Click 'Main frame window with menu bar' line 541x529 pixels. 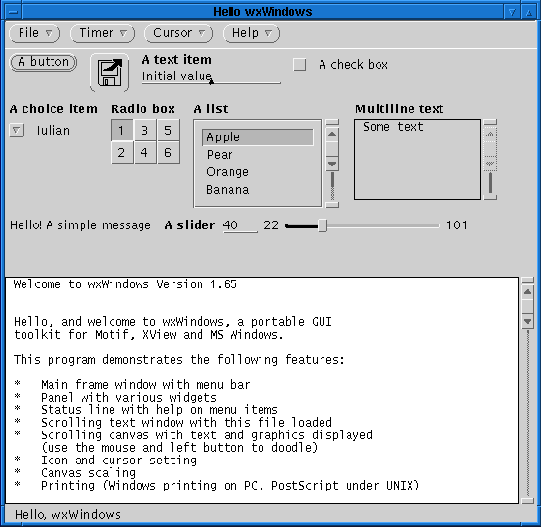pos(146,385)
